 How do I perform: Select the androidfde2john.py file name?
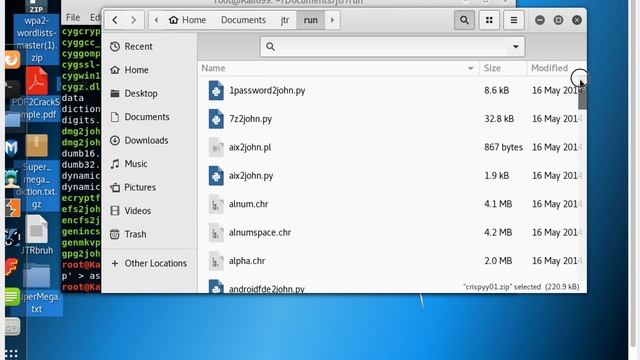(x=267, y=289)
